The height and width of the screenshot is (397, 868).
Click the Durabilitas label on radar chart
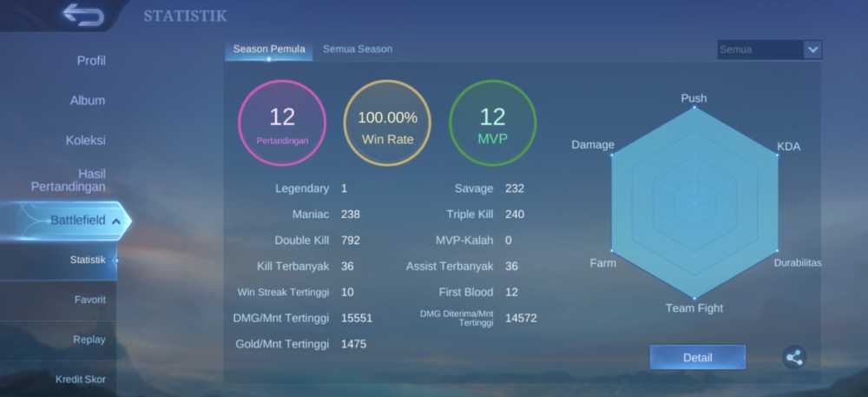[797, 263]
